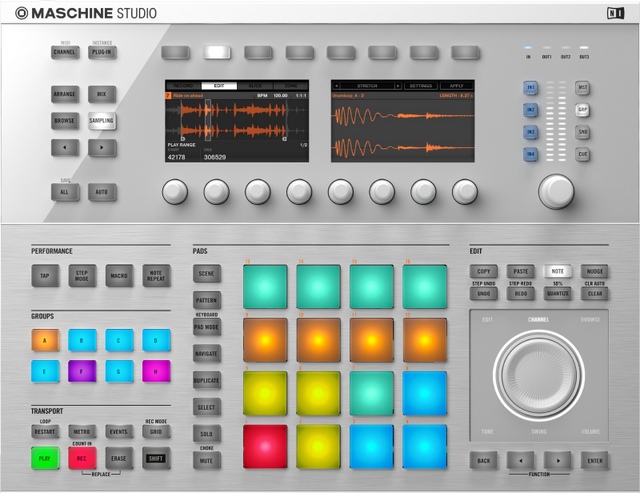The height and width of the screenshot is (493, 640).
Task: Click the play range end value 306529
Action: (x=215, y=157)
